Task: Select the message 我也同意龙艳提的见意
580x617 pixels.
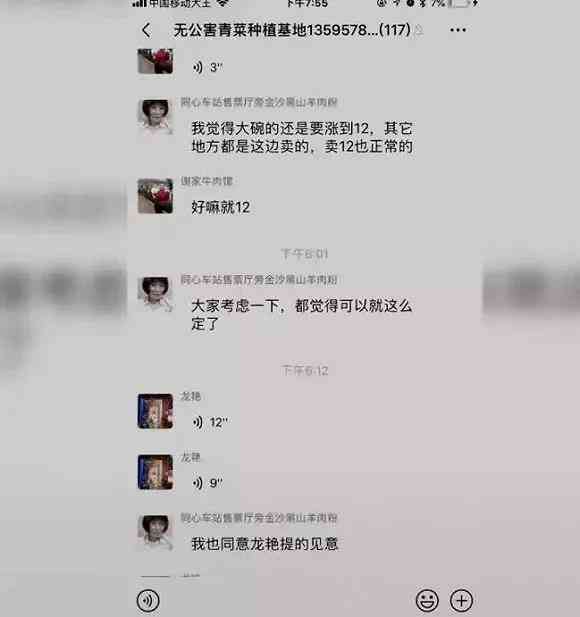Action: (265, 544)
